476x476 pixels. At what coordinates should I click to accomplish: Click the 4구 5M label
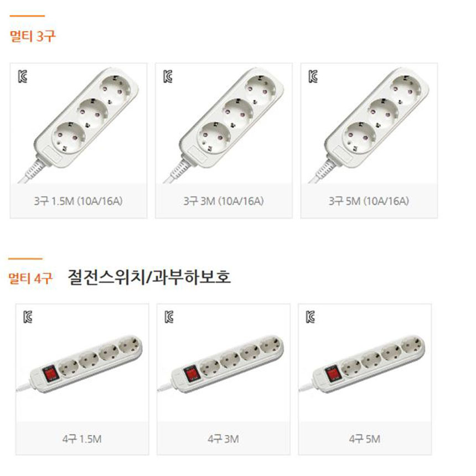click(365, 439)
